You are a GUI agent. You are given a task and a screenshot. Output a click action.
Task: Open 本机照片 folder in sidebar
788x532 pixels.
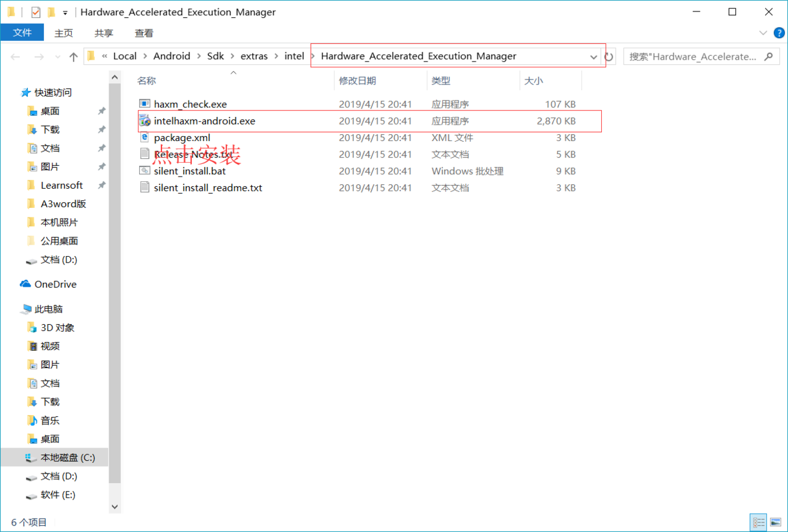[59, 222]
